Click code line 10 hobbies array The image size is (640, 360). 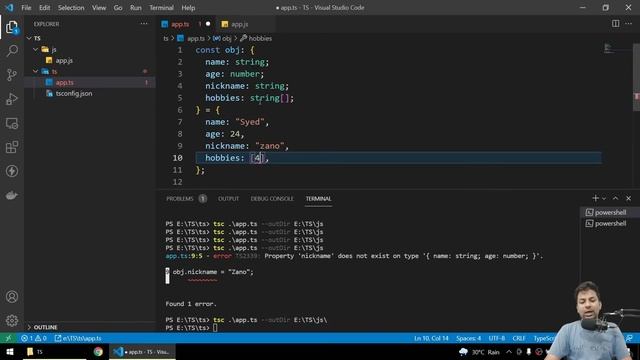pyautogui.click(x=257, y=158)
